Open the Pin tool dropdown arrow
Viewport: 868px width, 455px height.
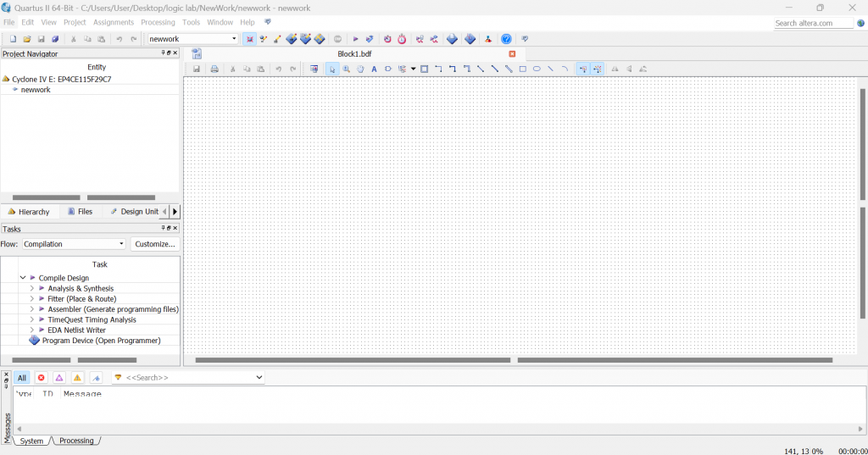coord(413,69)
